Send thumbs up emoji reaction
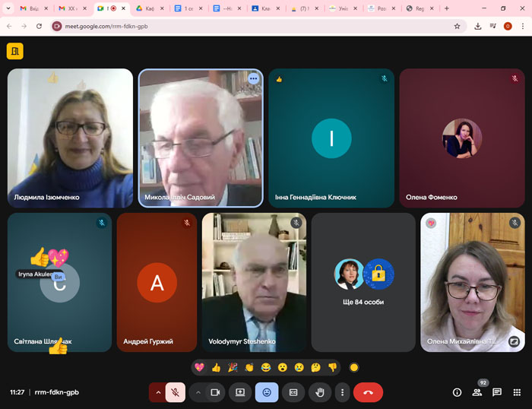 pyautogui.click(x=216, y=367)
